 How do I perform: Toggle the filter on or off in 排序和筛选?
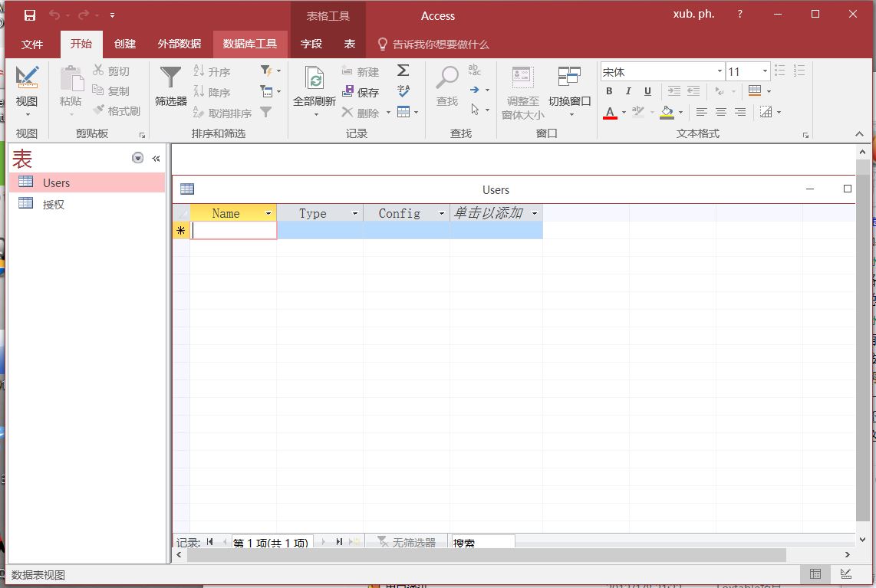[266, 112]
